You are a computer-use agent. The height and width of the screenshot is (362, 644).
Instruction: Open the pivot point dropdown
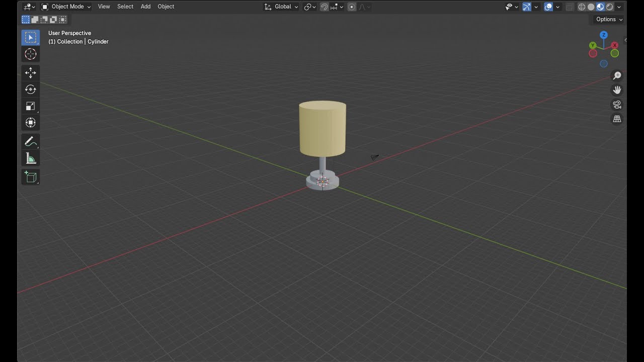pyautogui.click(x=310, y=7)
